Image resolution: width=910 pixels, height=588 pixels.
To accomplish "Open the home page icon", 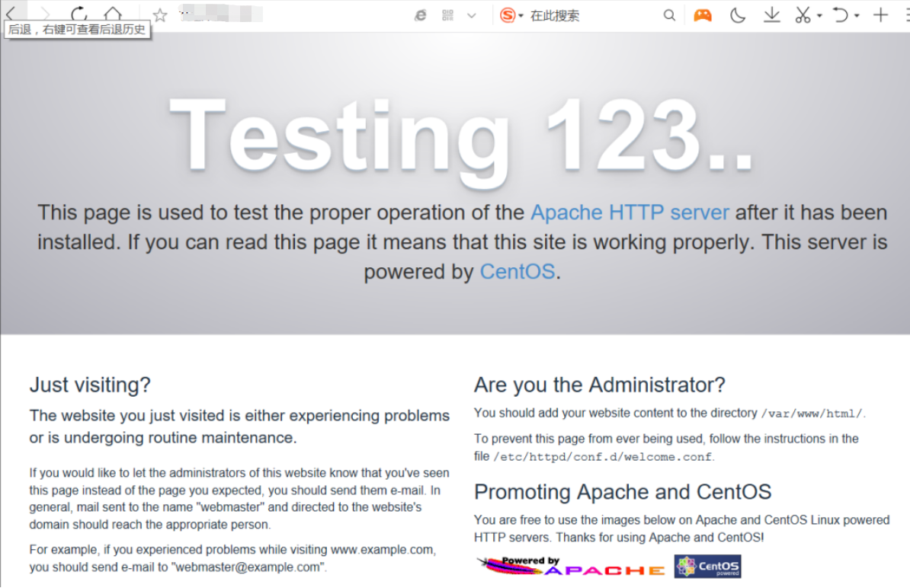I will click(x=113, y=14).
